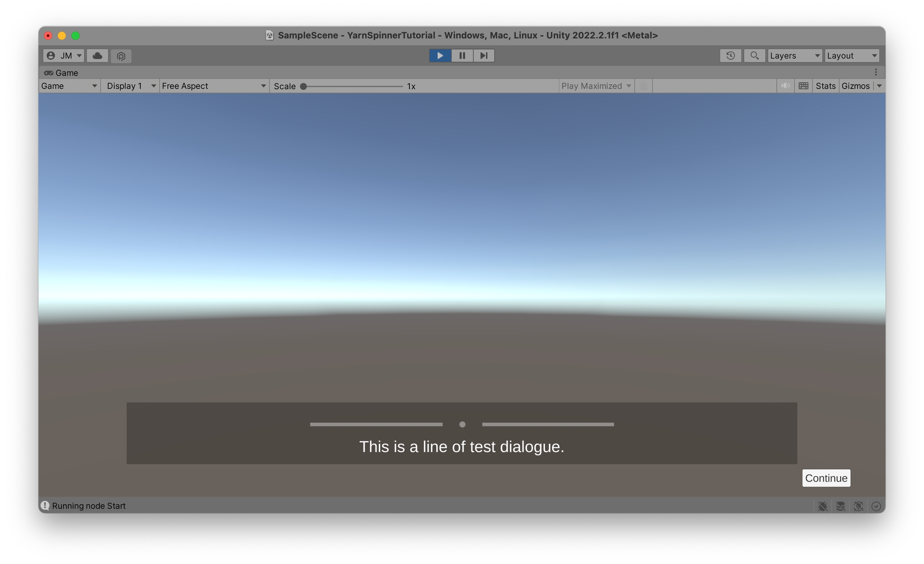Toggle the Stats overlay
Screen dimensions: 924x564
pyautogui.click(x=825, y=86)
